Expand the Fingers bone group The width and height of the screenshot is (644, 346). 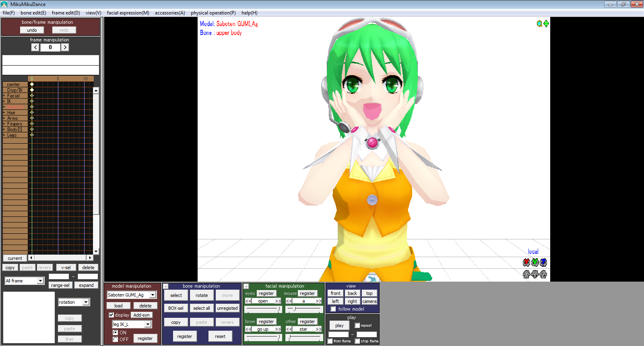(x=4, y=124)
